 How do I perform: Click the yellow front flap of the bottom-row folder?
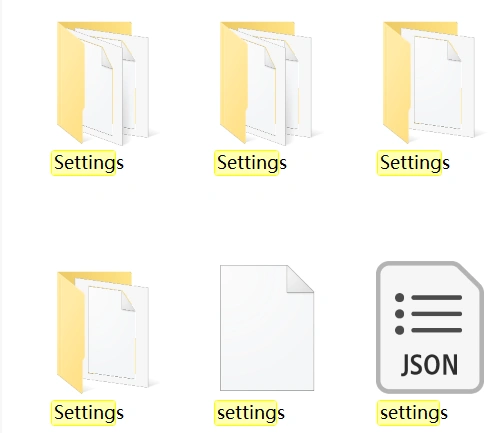(70, 333)
